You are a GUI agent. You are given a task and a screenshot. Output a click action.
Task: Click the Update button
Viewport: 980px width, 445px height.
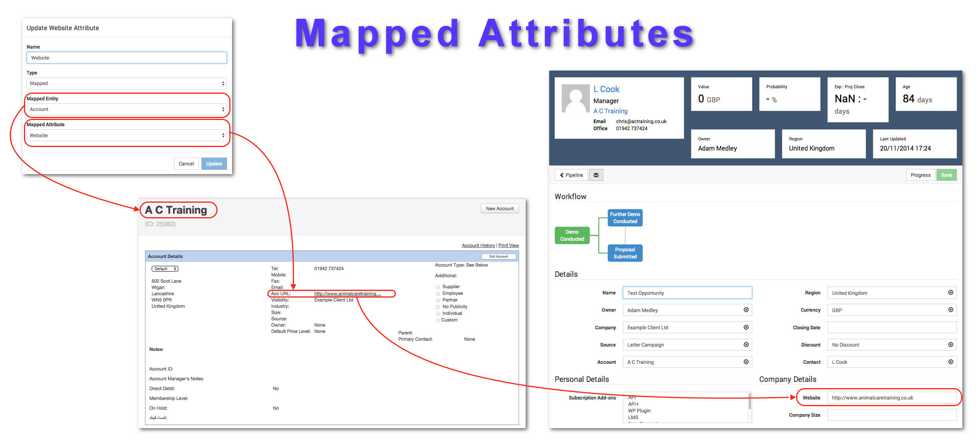[214, 163]
